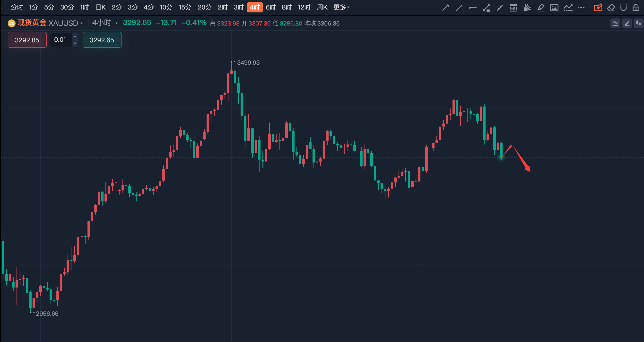Switch to the 1分 timeframe tab
644x342 pixels.
[x=33, y=8]
